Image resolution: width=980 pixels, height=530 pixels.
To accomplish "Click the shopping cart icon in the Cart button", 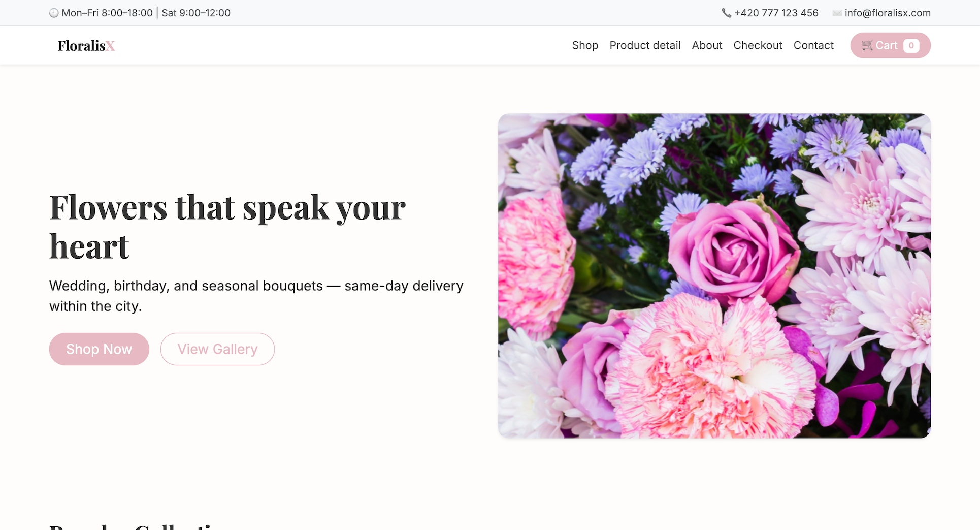I will tap(867, 45).
